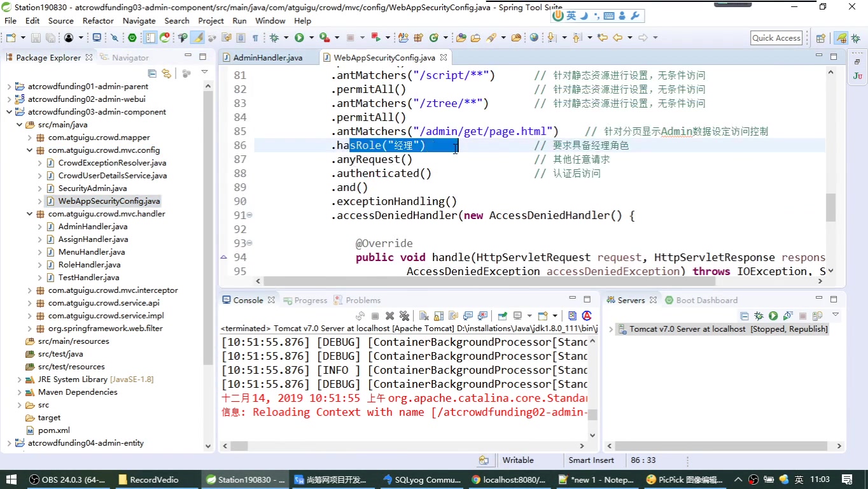Click the Back navigation arrow in toolbar
Screen dimensions: 868x489
[x=617, y=38]
